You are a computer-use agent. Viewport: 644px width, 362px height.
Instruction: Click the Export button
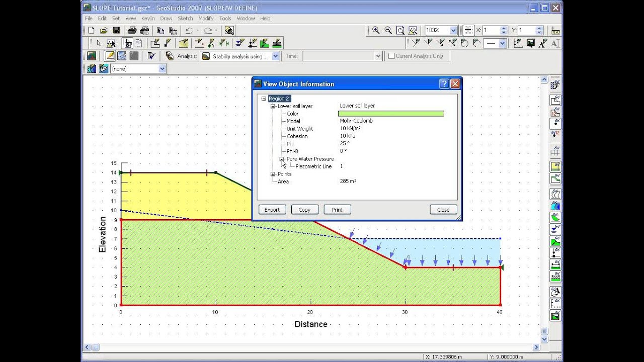tap(272, 210)
